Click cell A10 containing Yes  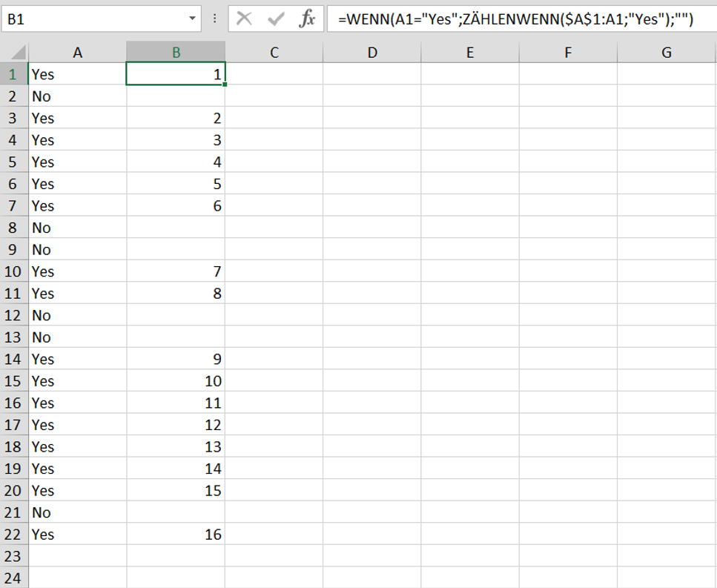tap(77, 271)
